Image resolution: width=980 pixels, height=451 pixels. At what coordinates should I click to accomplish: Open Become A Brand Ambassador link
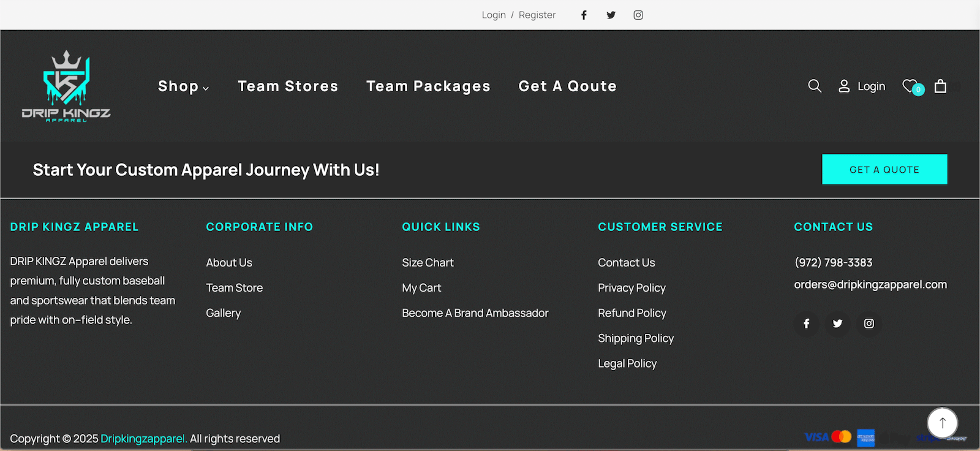click(475, 313)
